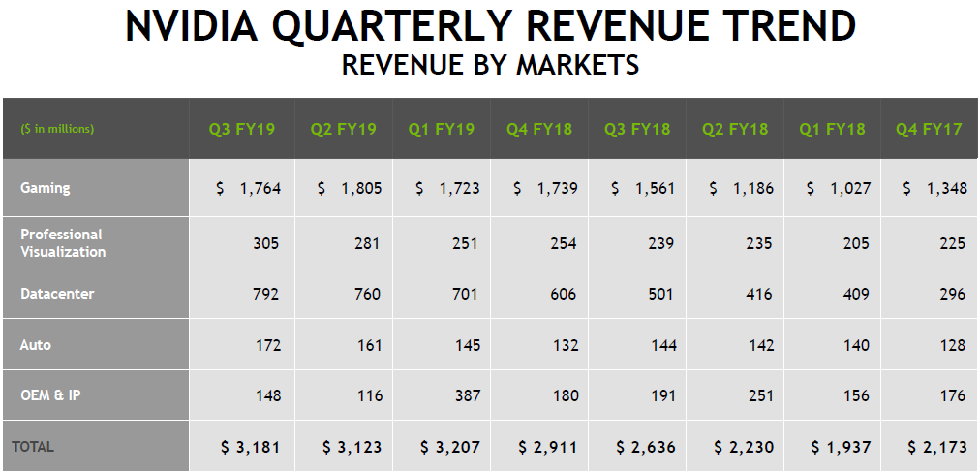Click the OEM & IP value 191
The height and width of the screenshot is (473, 980).
pos(662,396)
